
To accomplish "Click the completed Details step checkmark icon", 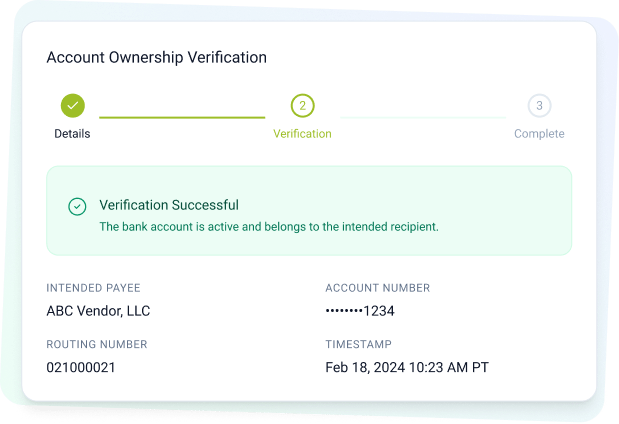I will coord(72,105).
